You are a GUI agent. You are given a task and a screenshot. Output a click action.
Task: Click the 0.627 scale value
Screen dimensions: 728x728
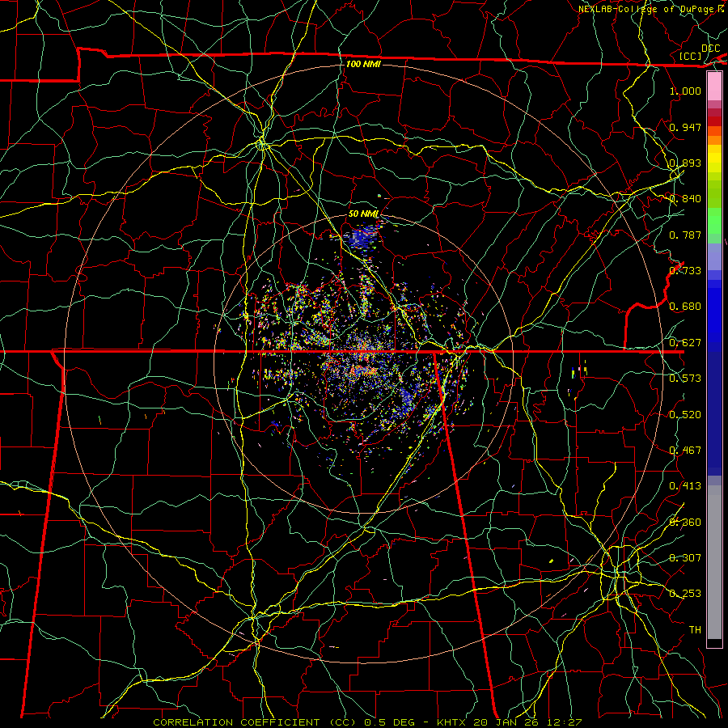685,343
